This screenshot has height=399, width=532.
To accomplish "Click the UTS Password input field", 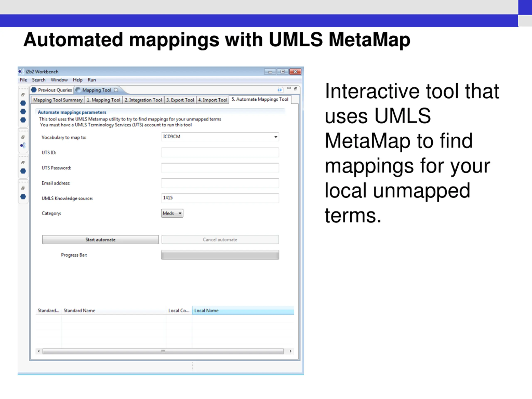I will 220,168.
